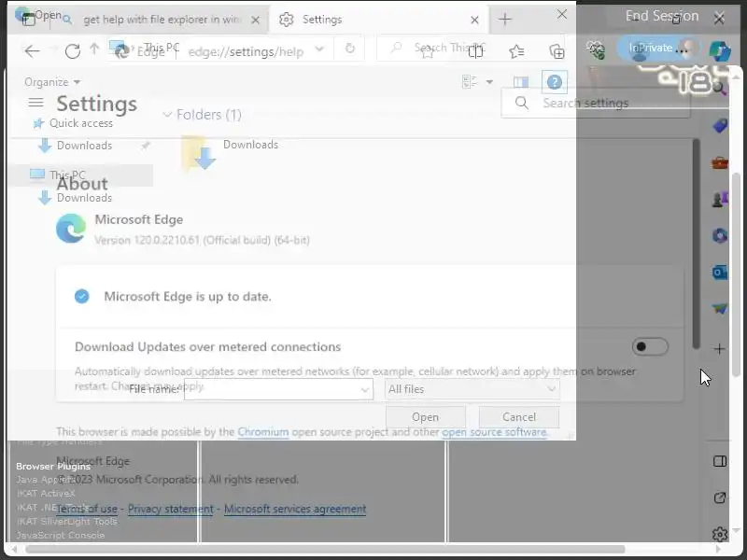Open the Terms of use link
This screenshot has width=747, height=560.
(86, 509)
